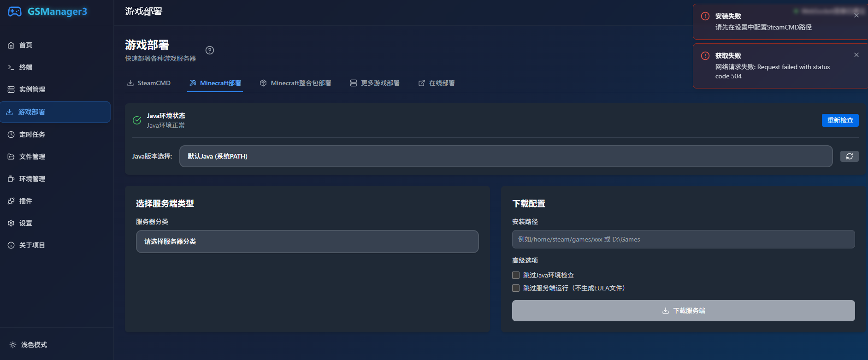Click the GSManager3 gamepad logo icon
The height and width of the screenshot is (360, 868).
coord(15,12)
